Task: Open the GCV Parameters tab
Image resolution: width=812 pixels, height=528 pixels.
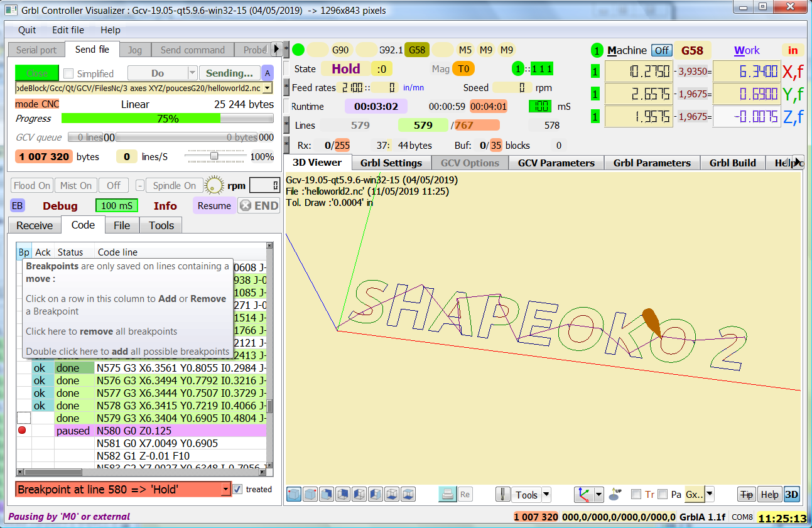Action: tap(556, 163)
